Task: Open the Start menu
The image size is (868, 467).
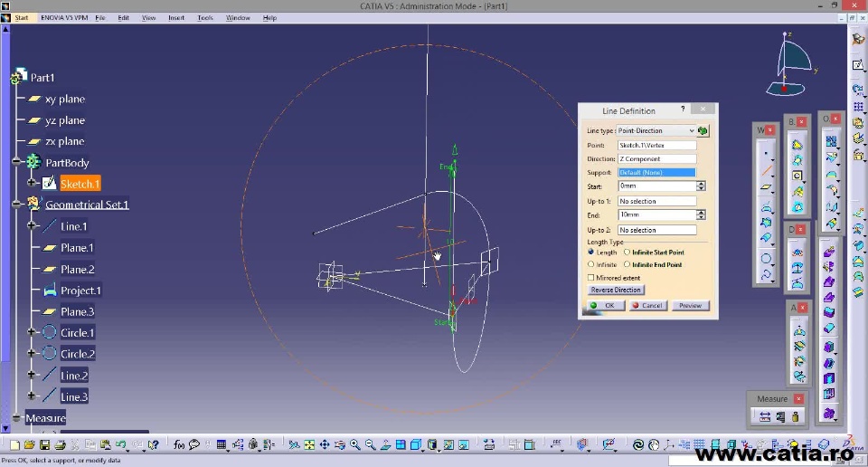Action: (x=21, y=18)
